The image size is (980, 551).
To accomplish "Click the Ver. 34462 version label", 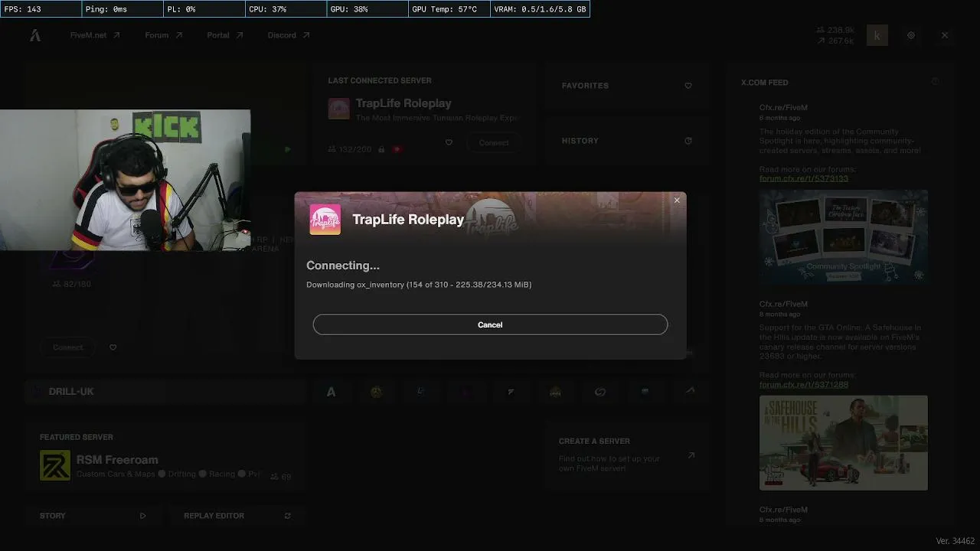I will coord(955,541).
